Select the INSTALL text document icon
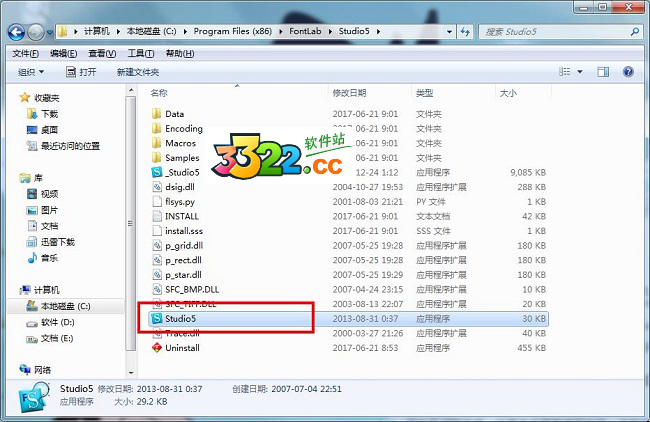650x422 pixels. pos(157,216)
